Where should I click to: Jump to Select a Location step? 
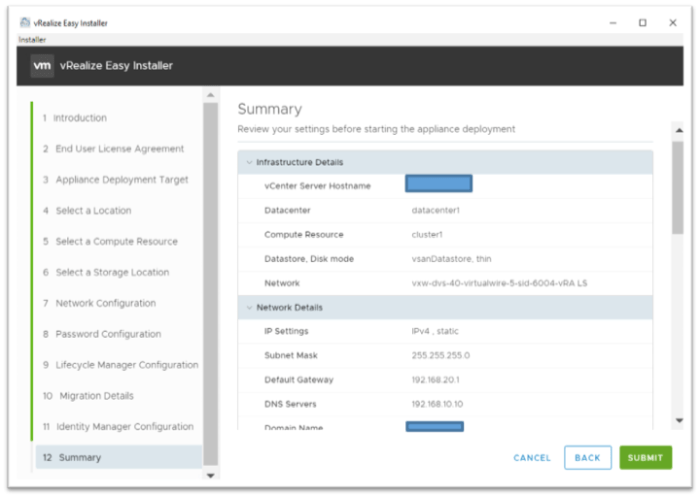tap(93, 211)
